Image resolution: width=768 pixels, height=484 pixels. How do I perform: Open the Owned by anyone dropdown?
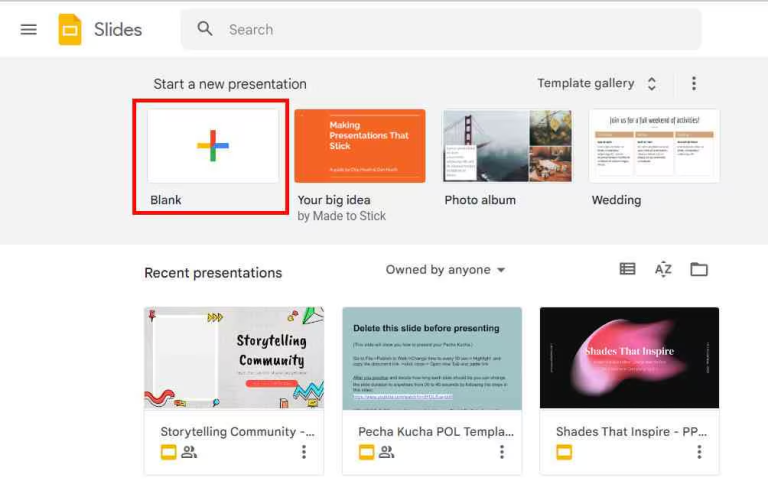[445, 270]
